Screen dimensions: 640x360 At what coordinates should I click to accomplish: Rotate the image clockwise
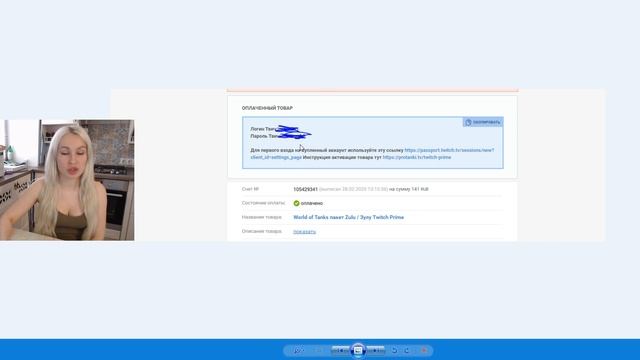pyautogui.click(x=407, y=350)
